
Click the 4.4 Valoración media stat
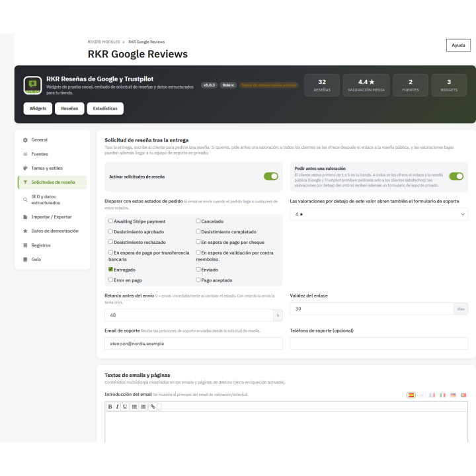coord(366,85)
